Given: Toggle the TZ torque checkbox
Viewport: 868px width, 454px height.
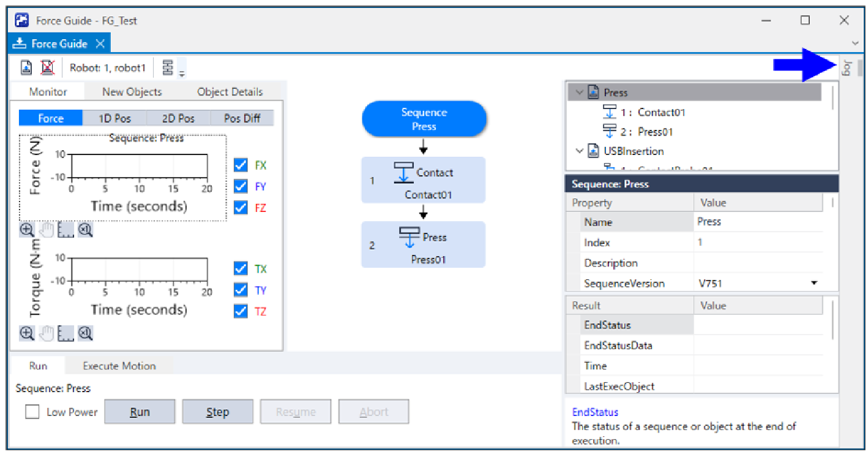Looking at the screenshot, I should point(241,311).
